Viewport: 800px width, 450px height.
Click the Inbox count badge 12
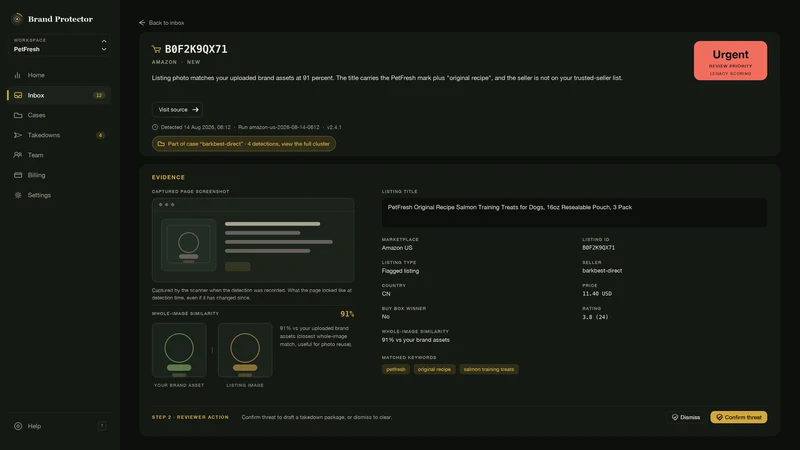99,95
